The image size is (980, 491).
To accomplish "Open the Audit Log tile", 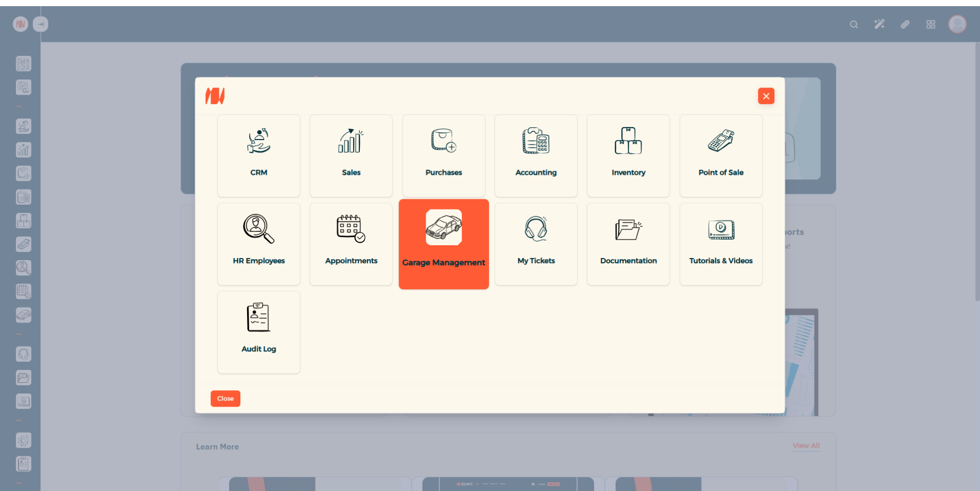I will [259, 332].
